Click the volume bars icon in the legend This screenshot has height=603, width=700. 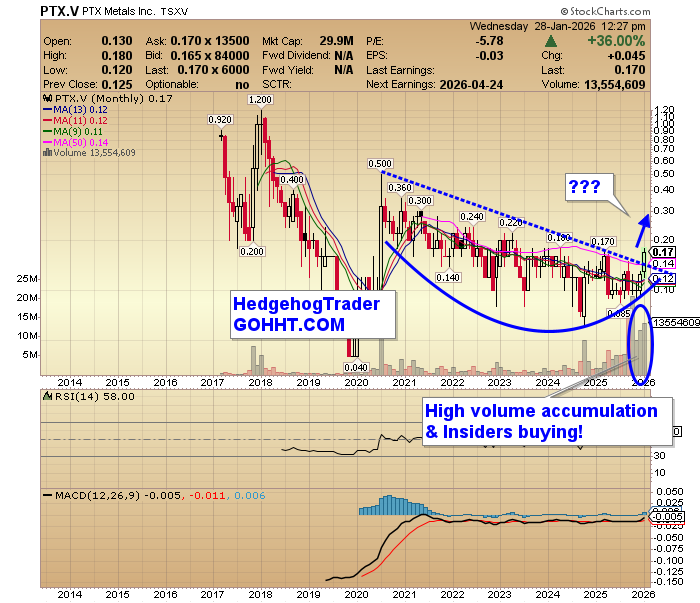coord(47,153)
